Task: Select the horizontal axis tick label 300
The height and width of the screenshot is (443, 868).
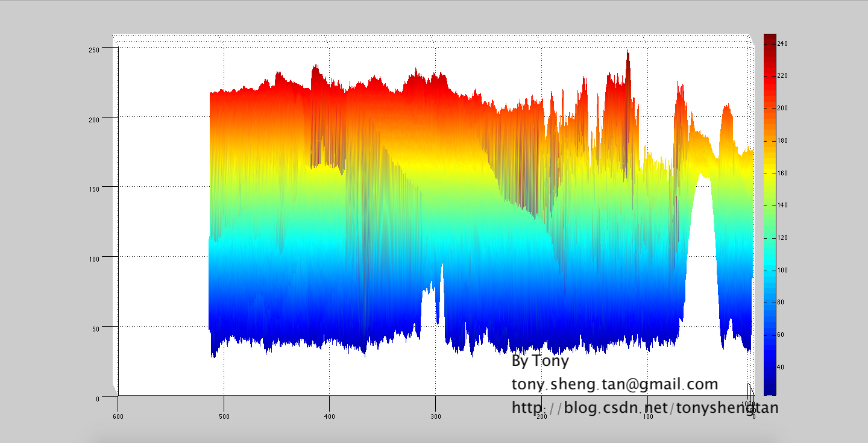Action: click(x=435, y=416)
